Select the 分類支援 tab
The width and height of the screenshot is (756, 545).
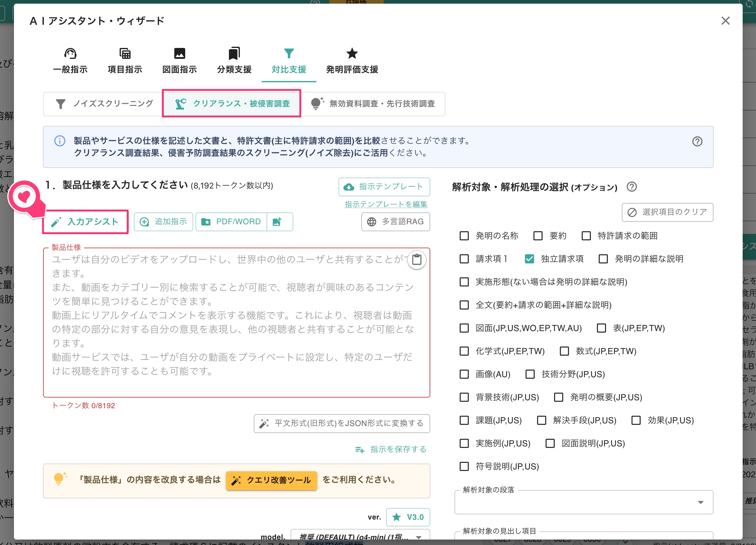(234, 61)
